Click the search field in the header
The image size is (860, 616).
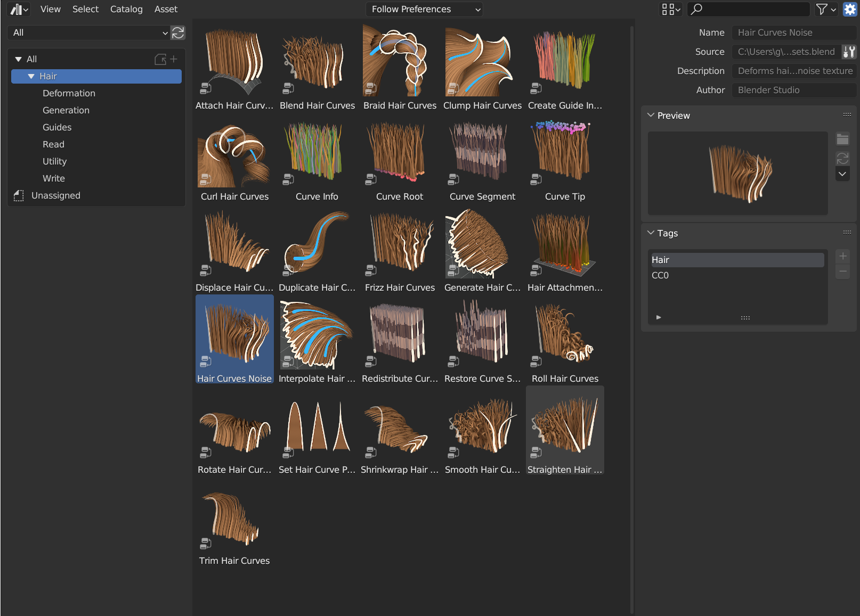[749, 9]
